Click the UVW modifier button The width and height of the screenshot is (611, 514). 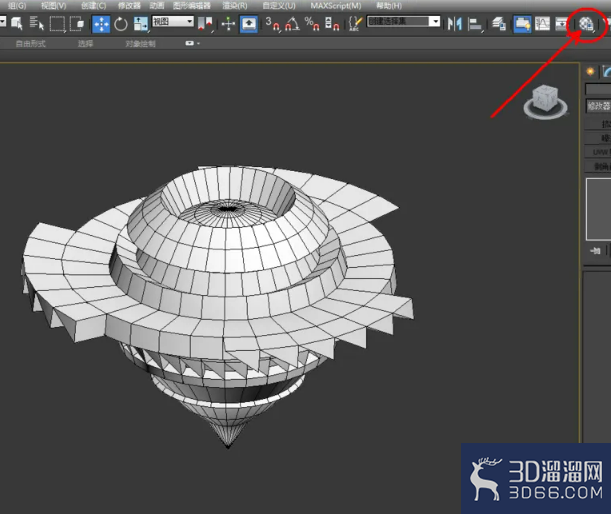pos(599,152)
